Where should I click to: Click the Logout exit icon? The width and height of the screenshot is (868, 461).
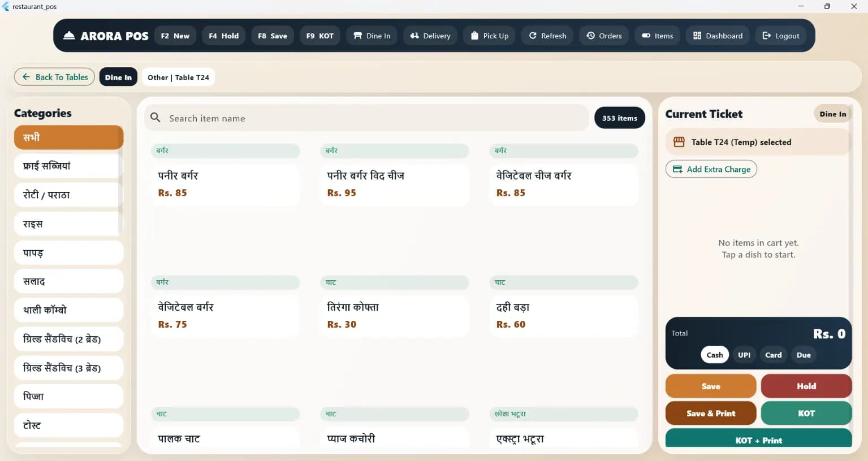(x=767, y=36)
